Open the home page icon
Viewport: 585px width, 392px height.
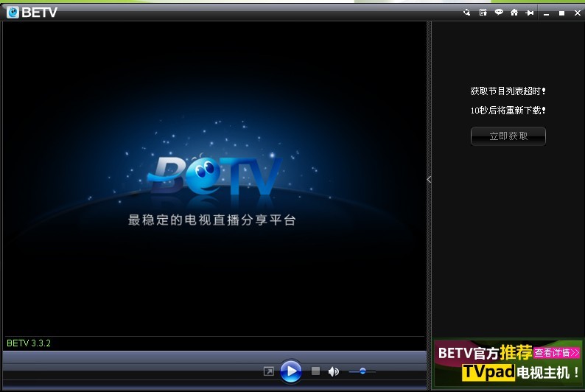(514, 13)
